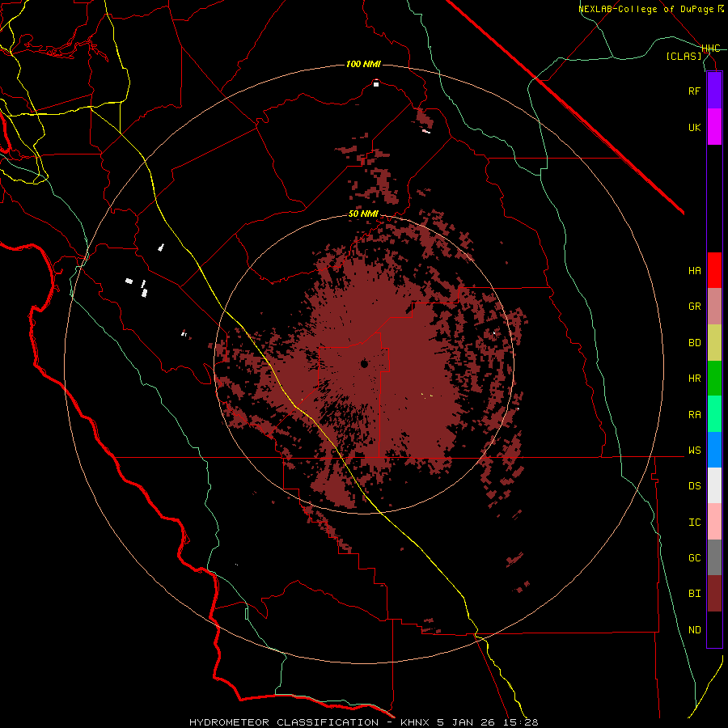Click the GR legend label
This screenshot has height=728, width=728.
(694, 307)
